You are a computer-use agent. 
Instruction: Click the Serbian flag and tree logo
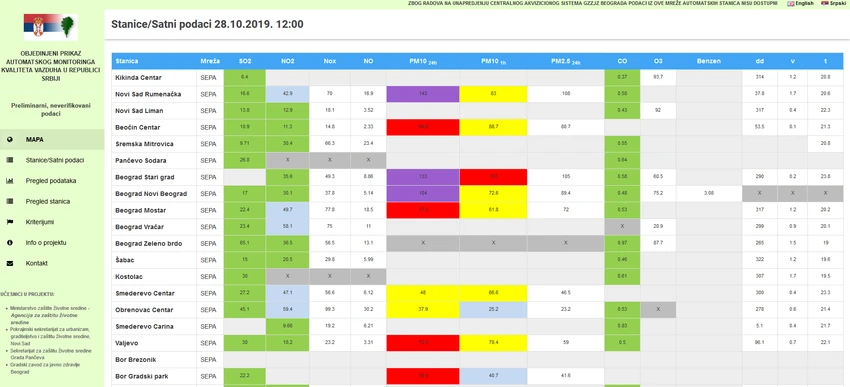pos(50,27)
